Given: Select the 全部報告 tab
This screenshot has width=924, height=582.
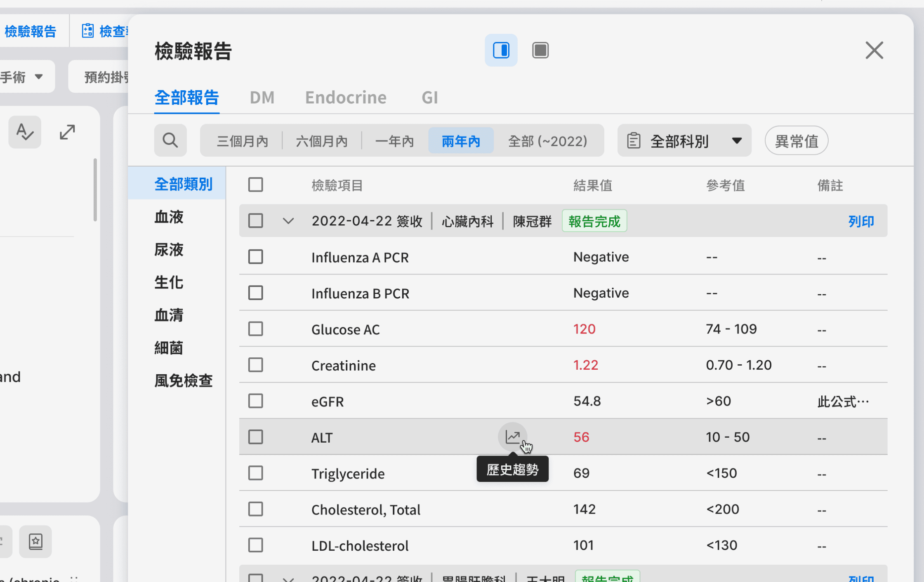Looking at the screenshot, I should point(186,98).
